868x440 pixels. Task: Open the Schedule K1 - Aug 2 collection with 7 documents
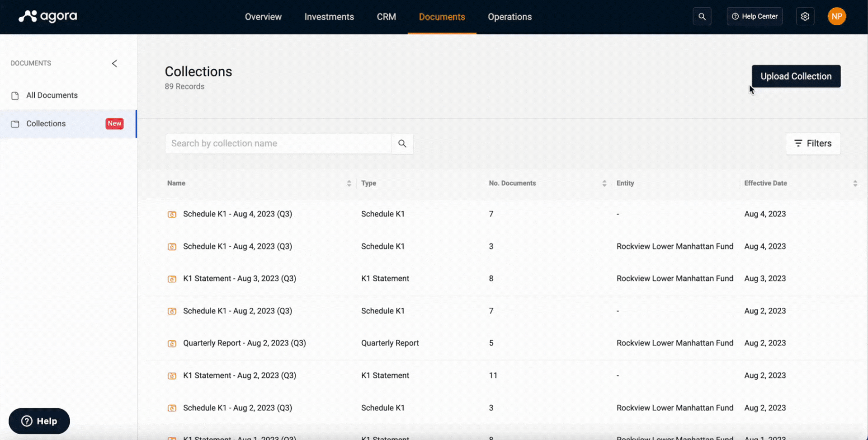[237, 311]
